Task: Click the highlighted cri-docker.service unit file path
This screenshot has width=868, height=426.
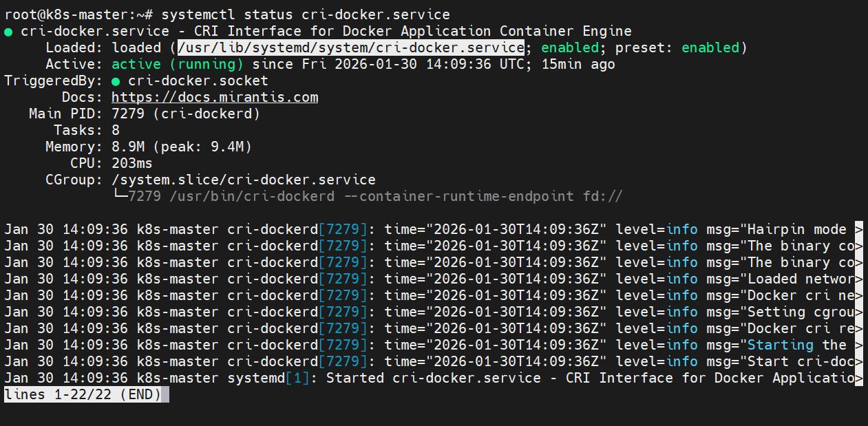Action: (351, 47)
